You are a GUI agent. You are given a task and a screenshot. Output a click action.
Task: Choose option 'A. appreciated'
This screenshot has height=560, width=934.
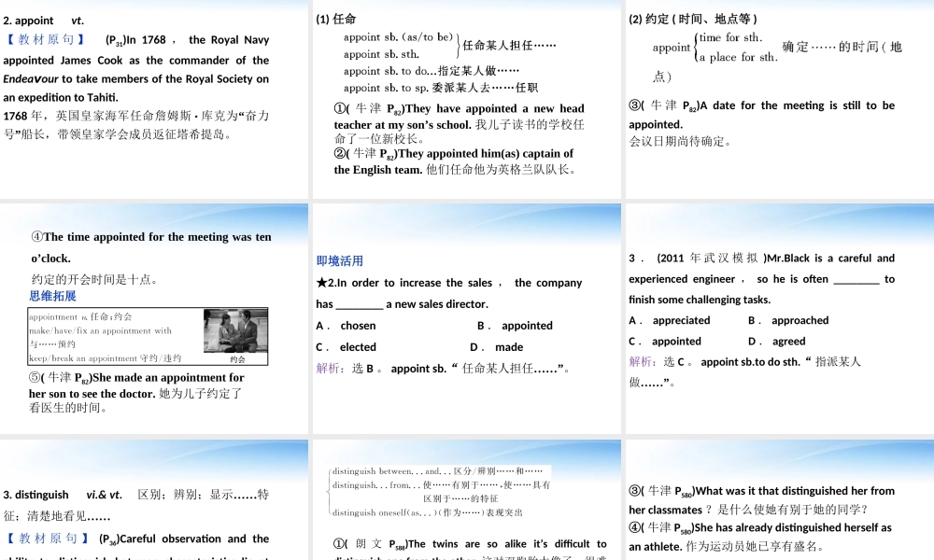[x=670, y=320]
